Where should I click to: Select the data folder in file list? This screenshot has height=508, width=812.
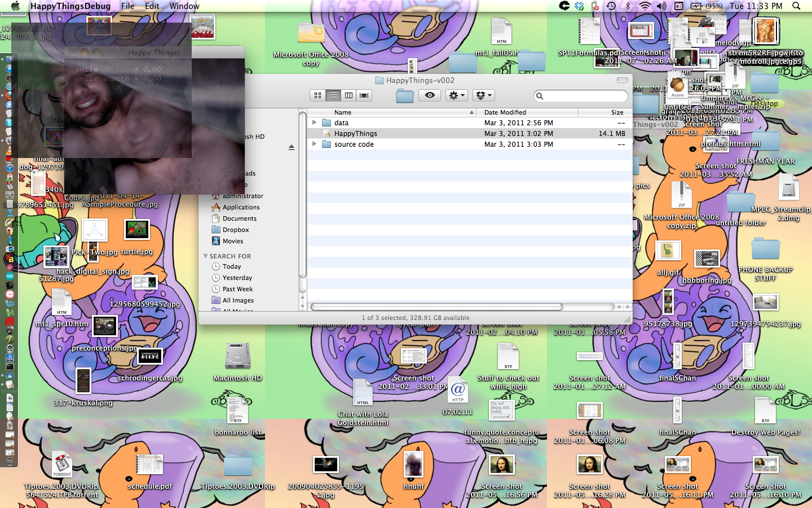(470, 122)
